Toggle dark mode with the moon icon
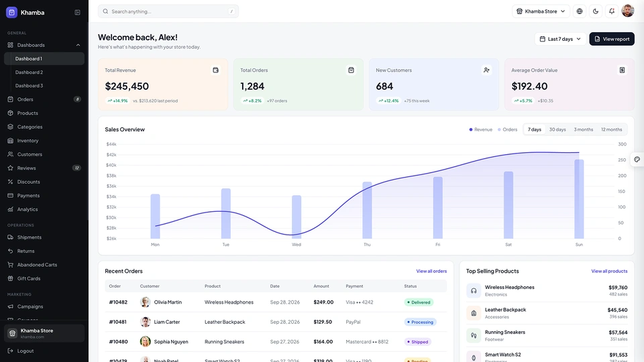The width and height of the screenshot is (644, 362). tap(596, 11)
